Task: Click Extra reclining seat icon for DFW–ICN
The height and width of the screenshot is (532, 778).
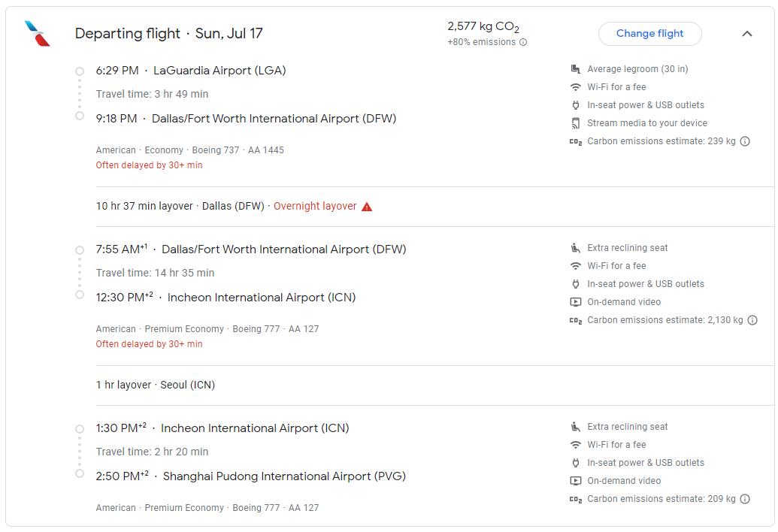Action: [x=576, y=248]
